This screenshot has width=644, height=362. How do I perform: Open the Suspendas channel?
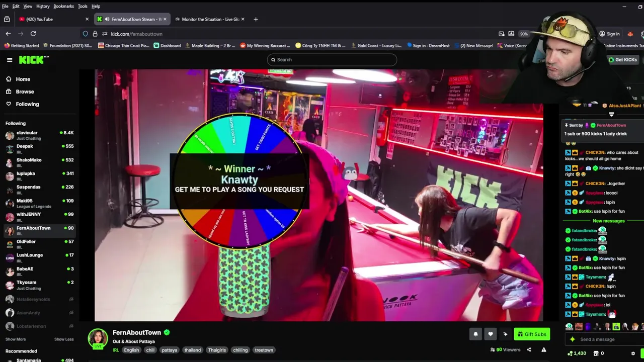[39, 190]
